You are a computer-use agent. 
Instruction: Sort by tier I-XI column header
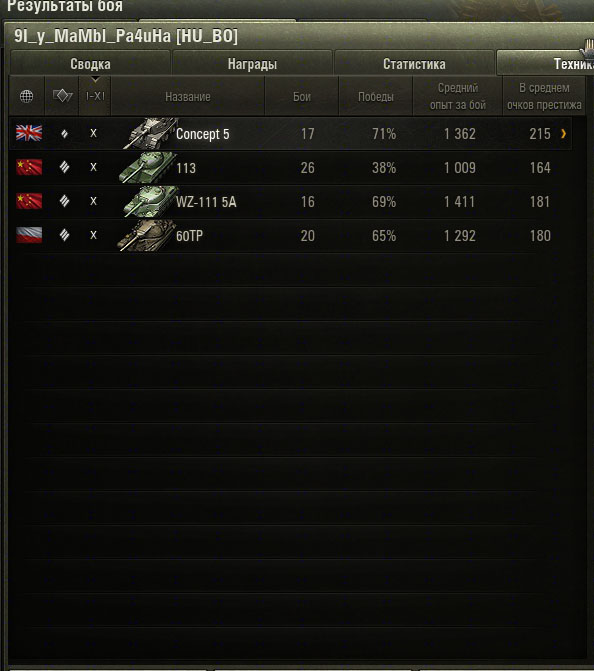tap(95, 96)
